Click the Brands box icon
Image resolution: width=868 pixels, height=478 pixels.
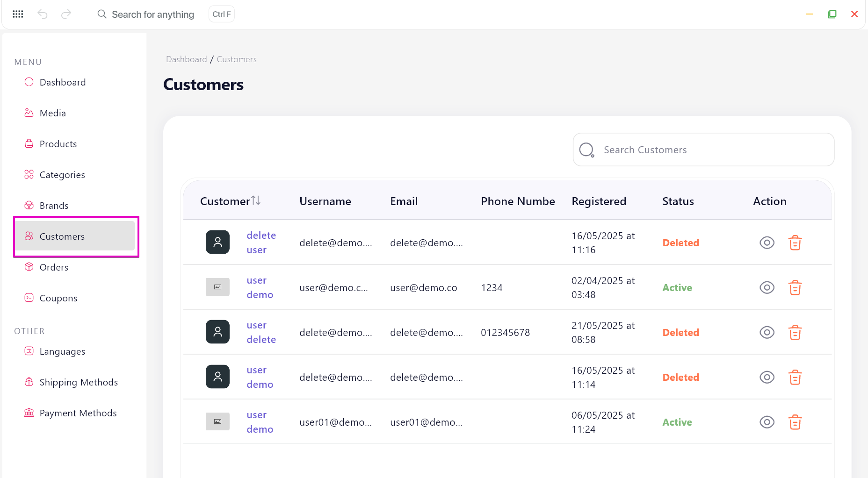[29, 205]
